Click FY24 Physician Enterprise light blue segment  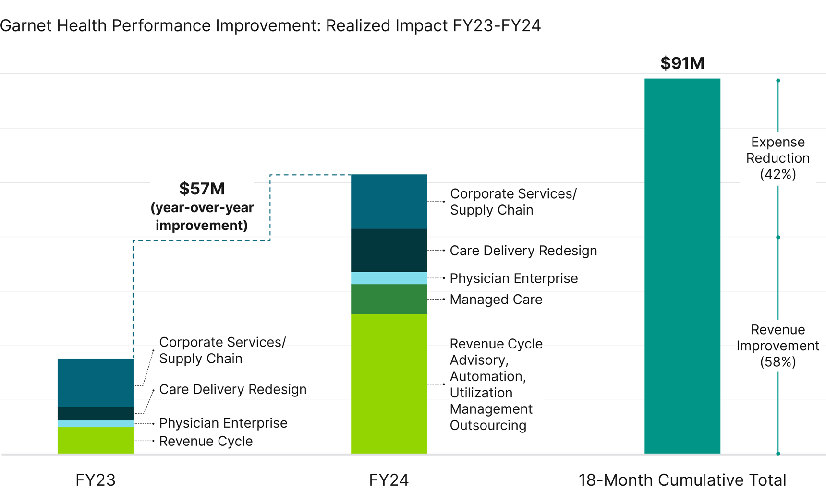[x=389, y=278]
